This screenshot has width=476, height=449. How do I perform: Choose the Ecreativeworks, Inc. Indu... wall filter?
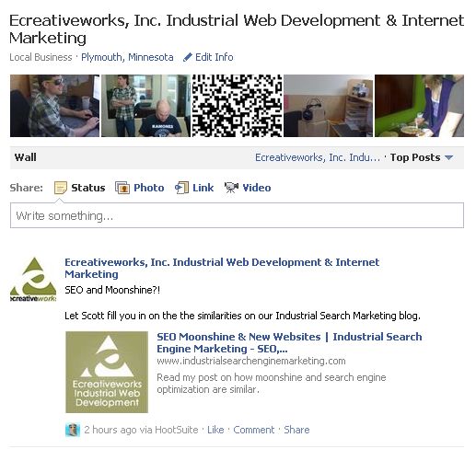point(318,157)
